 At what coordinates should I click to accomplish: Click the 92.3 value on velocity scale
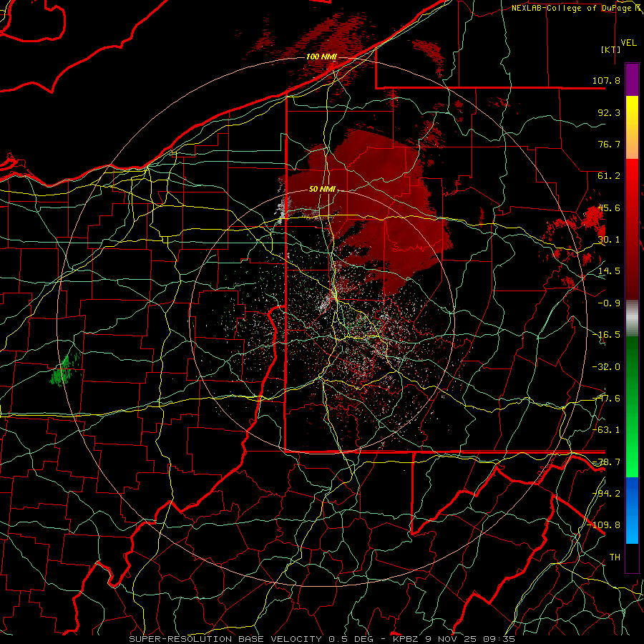(609, 112)
